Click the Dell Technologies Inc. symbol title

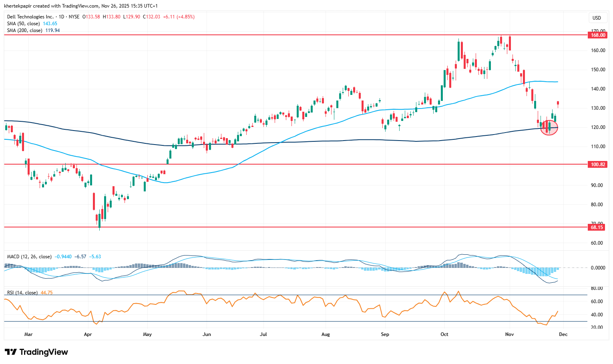pyautogui.click(x=30, y=17)
